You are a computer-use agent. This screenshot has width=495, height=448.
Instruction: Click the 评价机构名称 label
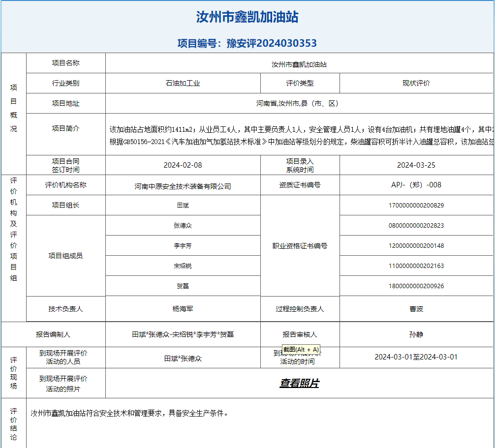click(65, 185)
